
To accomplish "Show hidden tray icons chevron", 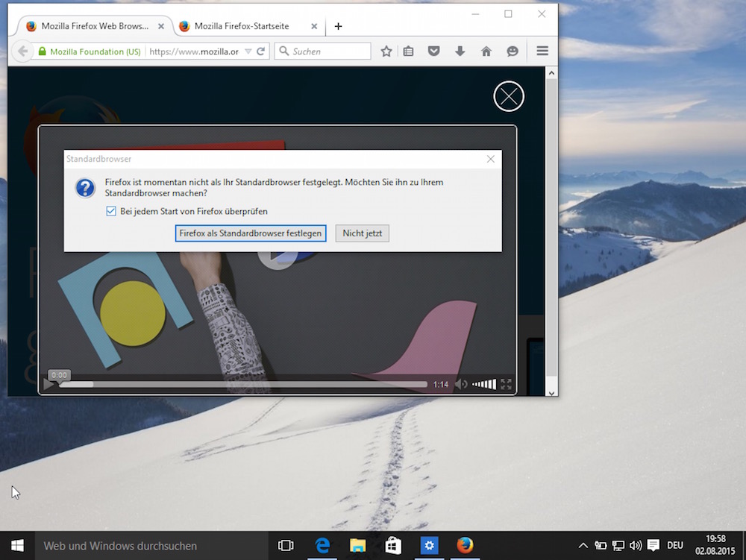I will pos(583,546).
